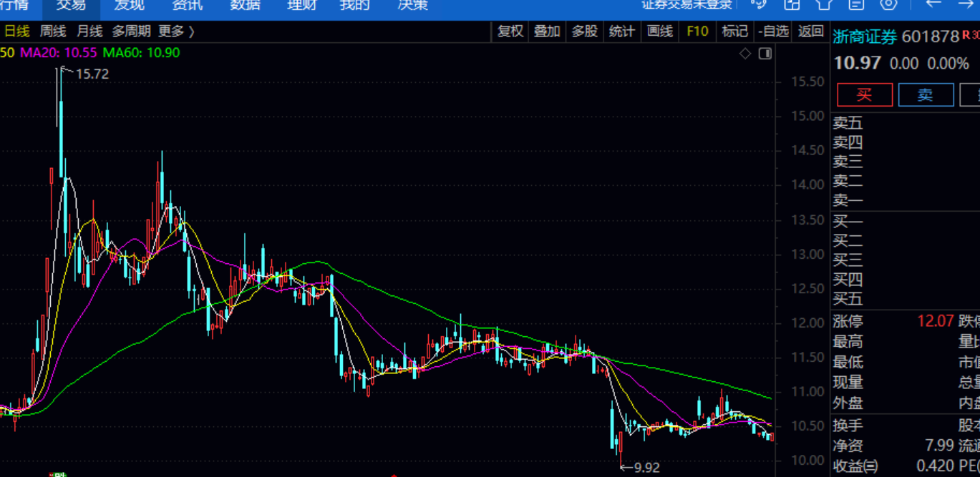Click 现量 row label
Viewport: 980px width, 477px height.
pos(848,383)
